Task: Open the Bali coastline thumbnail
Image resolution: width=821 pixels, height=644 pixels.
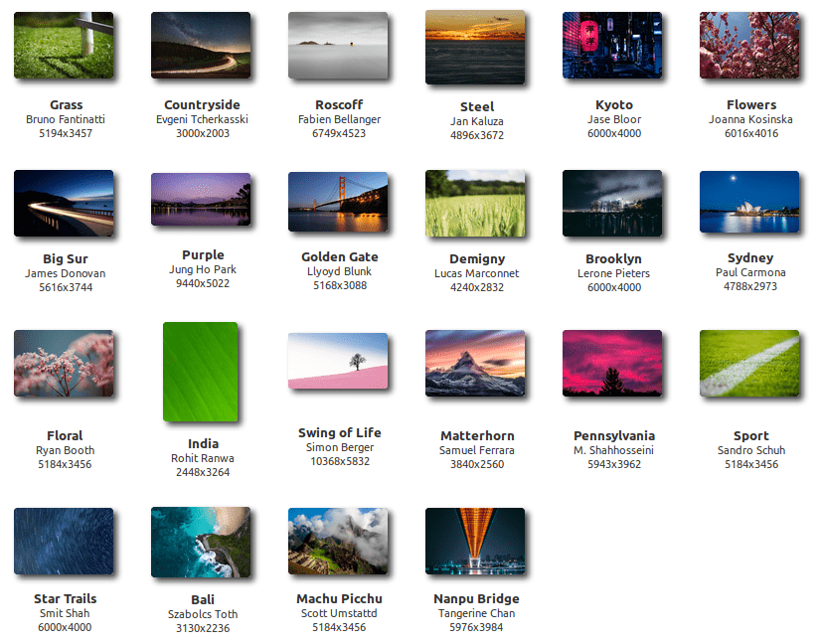Action: [202, 542]
